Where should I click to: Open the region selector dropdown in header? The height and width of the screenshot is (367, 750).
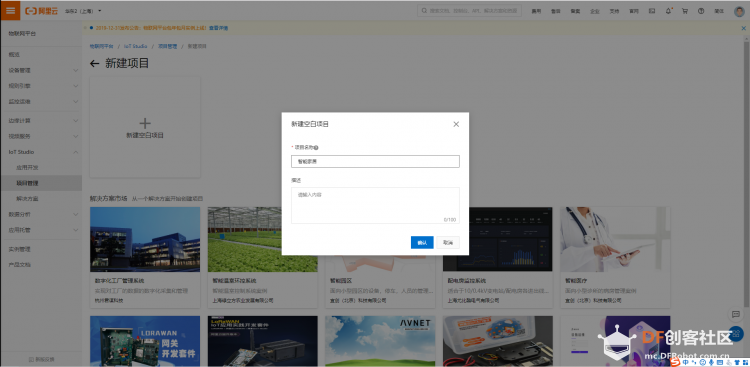pos(83,11)
